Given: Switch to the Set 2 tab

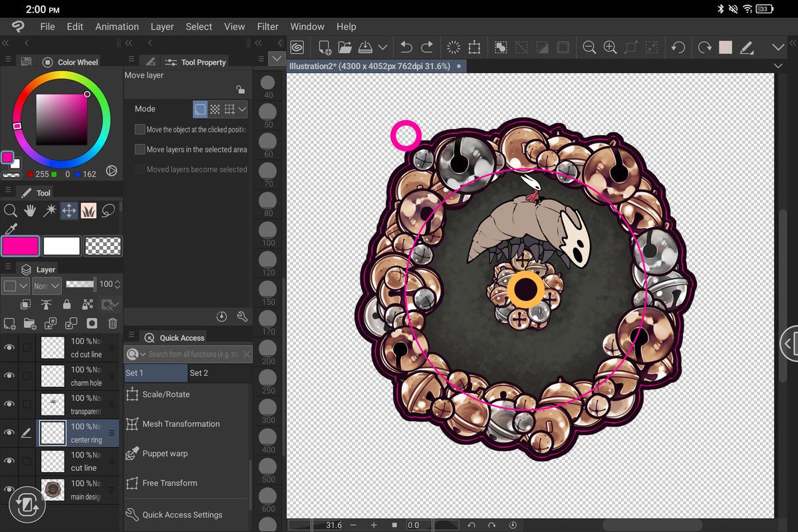Looking at the screenshot, I should [199, 373].
